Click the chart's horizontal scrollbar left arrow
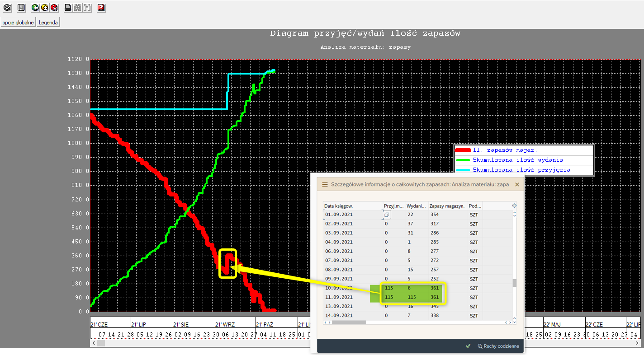Image resolution: width=644 pixels, height=355 pixels. 94,343
